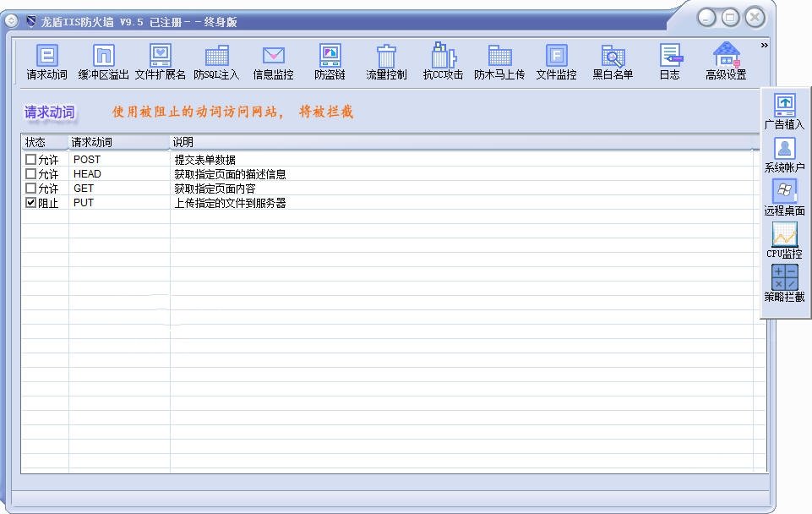Sort by the 请求动词 column header
This screenshot has width=812, height=514.
pos(119,142)
